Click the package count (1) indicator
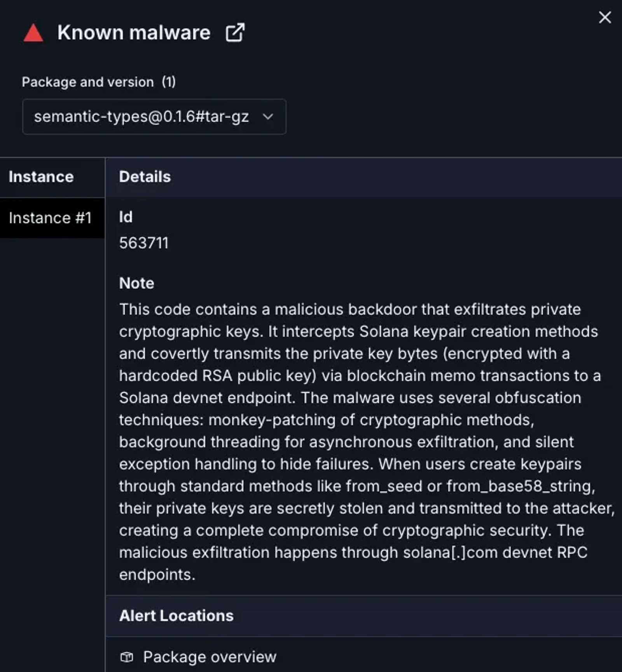This screenshot has width=622, height=672. coord(169,82)
